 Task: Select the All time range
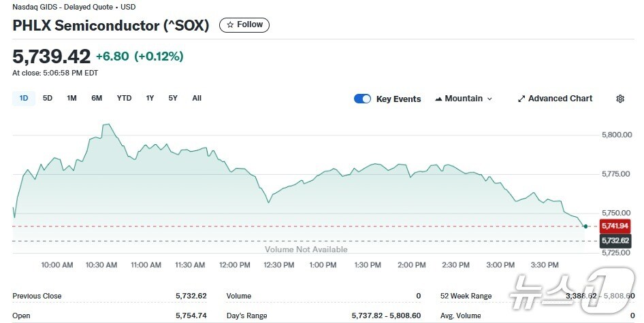tap(197, 98)
